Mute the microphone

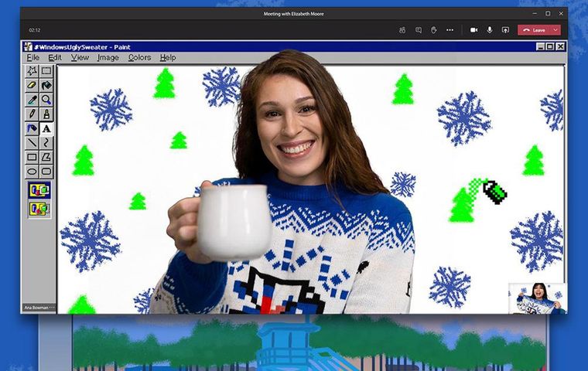[489, 30]
